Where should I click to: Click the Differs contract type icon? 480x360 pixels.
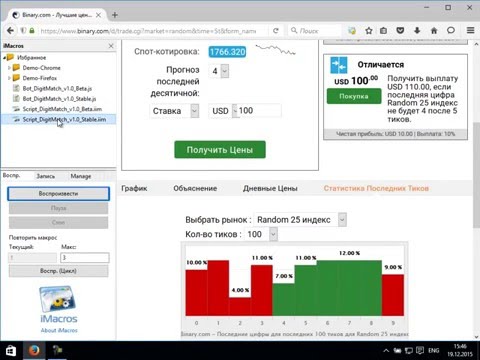click(x=339, y=65)
